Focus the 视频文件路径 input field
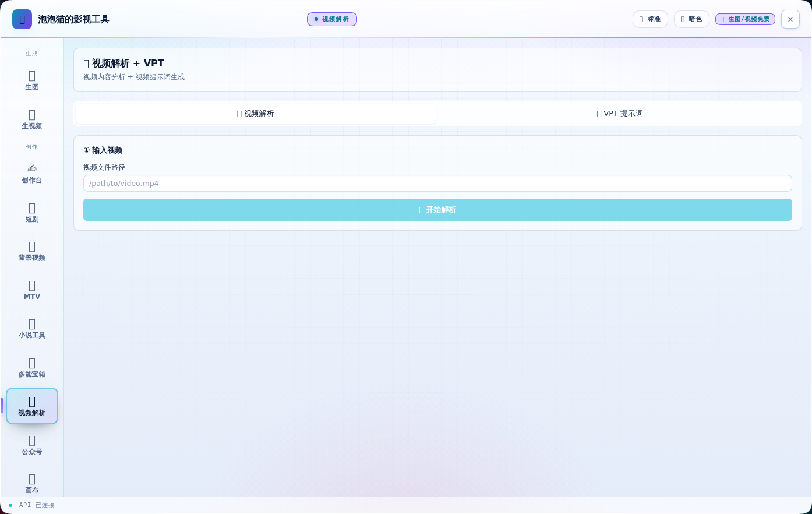This screenshot has height=514, width=812. pyautogui.click(x=437, y=184)
